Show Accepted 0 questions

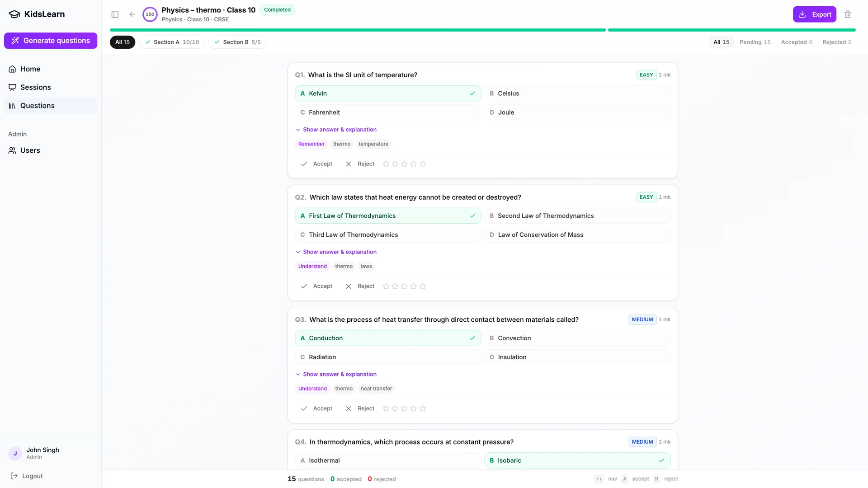[x=797, y=42]
